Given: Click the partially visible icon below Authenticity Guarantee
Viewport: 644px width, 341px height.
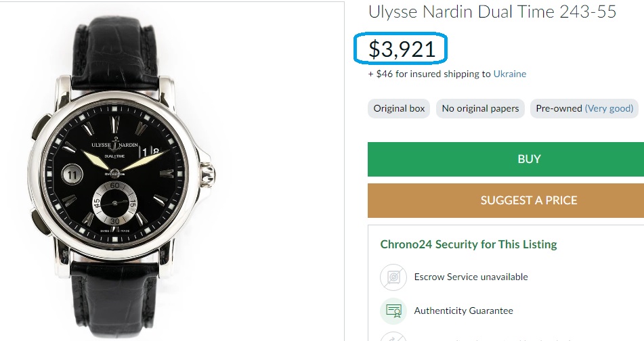Looking at the screenshot, I should [393, 337].
